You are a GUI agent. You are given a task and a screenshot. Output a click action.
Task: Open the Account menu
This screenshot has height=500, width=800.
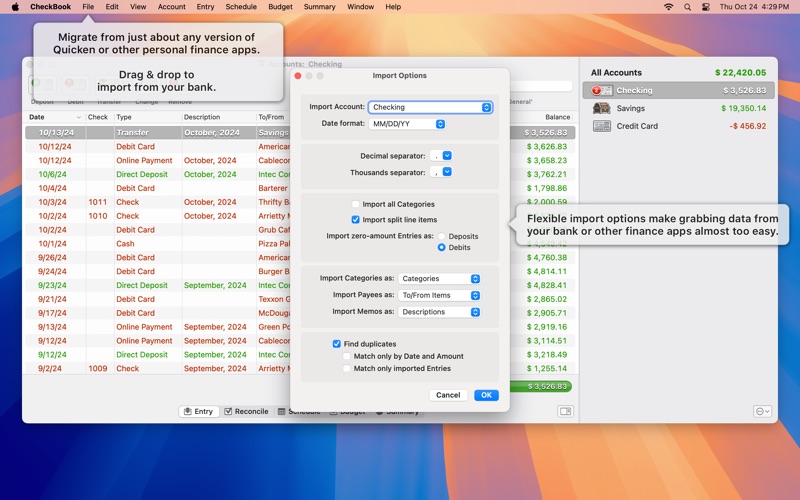coord(171,7)
